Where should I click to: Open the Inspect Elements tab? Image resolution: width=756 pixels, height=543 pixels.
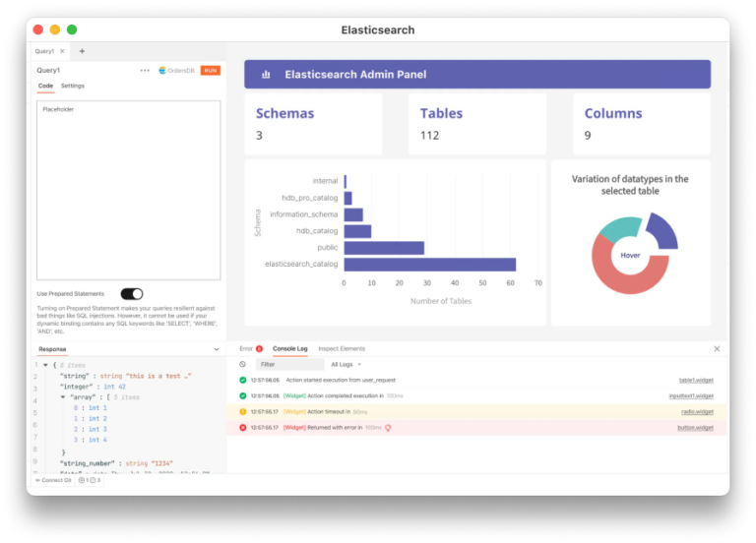coord(342,349)
